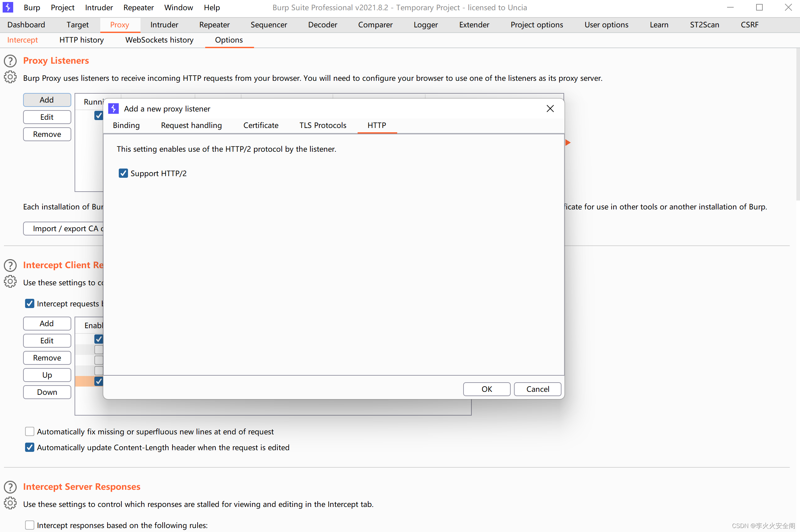Click Remove under Intercept Client Requests
The image size is (800, 532).
(x=47, y=358)
